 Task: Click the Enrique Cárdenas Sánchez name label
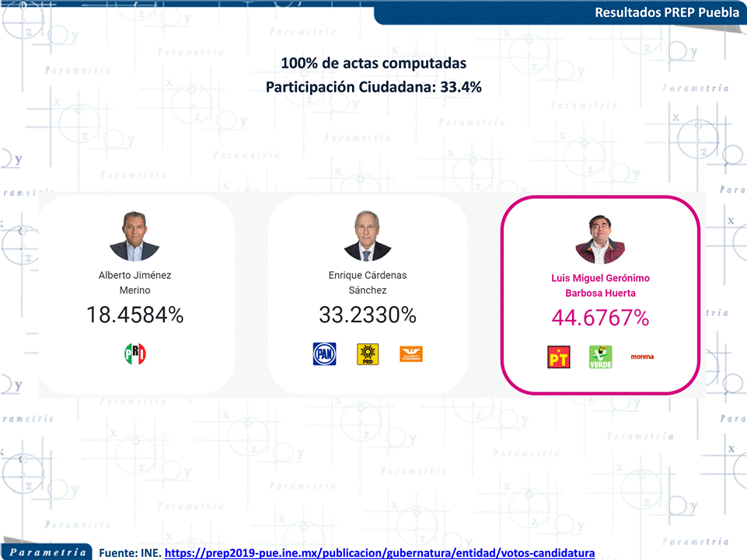368,283
